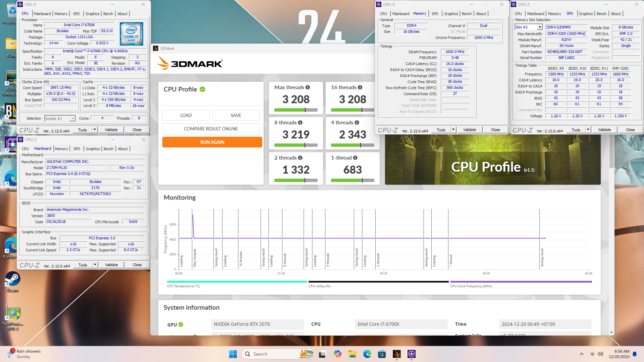Screen dimensions: 644x362
Task: Click the Core Speed value 3897.15 MHz
Action: 61,88
